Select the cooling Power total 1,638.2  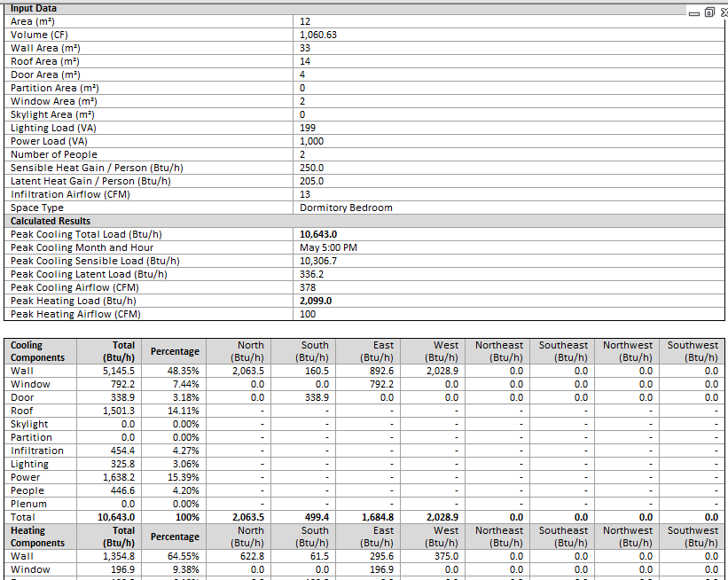coord(119,477)
